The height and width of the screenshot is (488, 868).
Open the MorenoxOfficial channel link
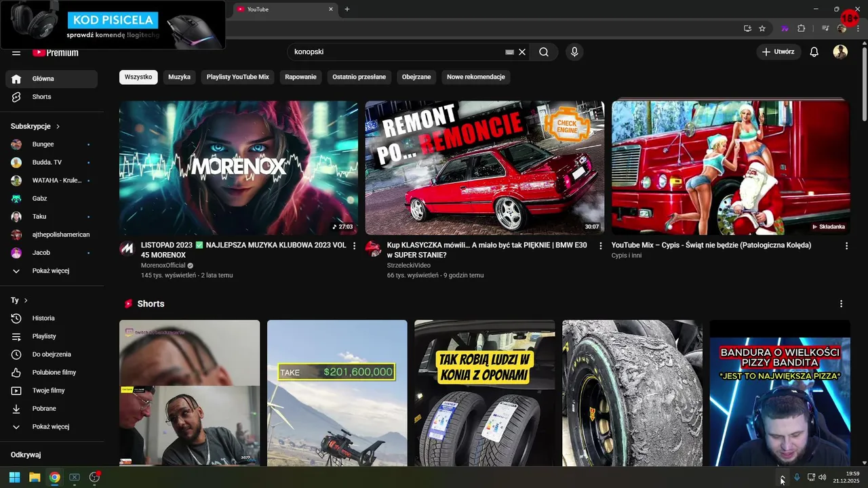click(x=163, y=266)
